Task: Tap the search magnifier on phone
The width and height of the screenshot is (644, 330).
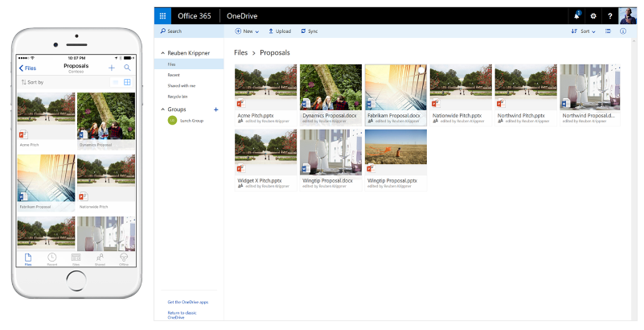Action: pyautogui.click(x=127, y=68)
